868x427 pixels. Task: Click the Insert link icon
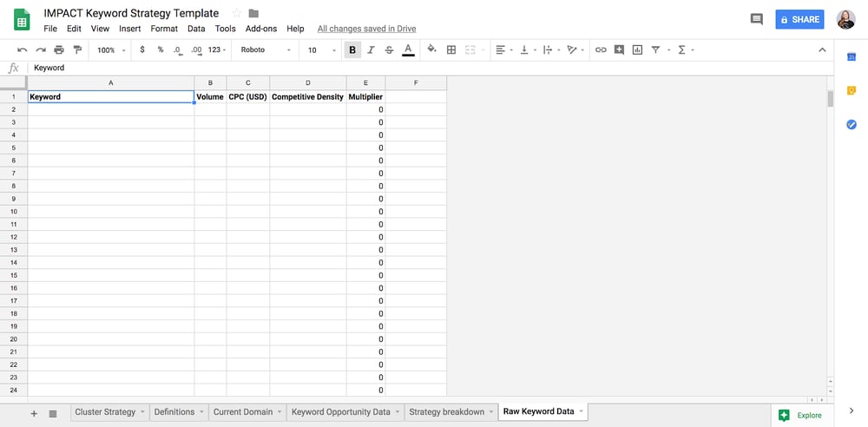click(601, 49)
